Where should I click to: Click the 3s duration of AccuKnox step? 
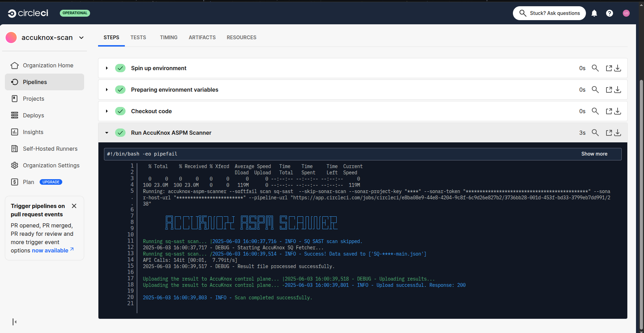click(582, 133)
